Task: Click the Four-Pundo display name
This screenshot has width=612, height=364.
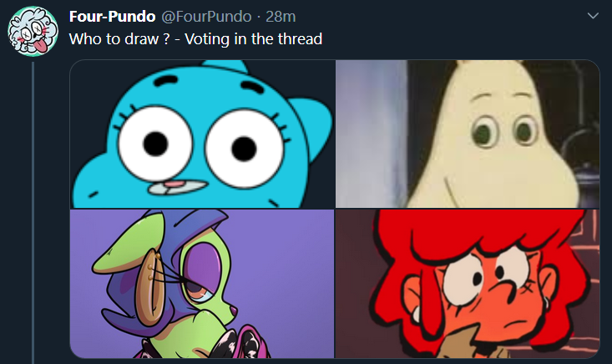Action: pos(113,17)
